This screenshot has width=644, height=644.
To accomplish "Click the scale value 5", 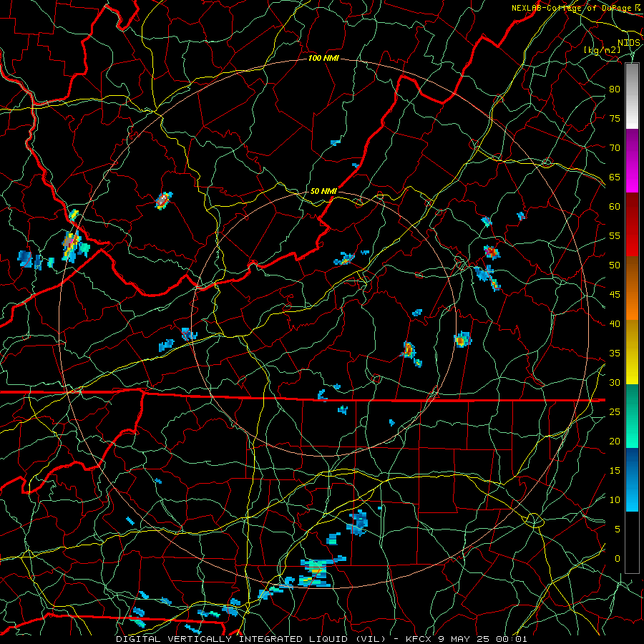I will [618, 530].
